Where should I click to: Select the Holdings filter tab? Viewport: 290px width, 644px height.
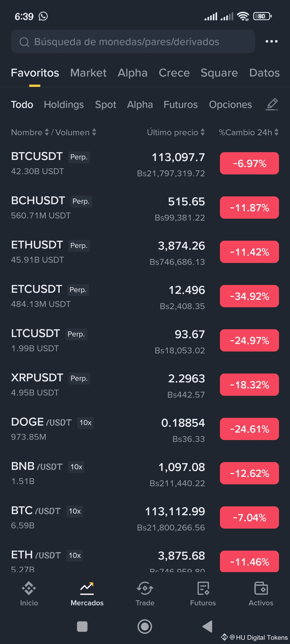pos(64,105)
